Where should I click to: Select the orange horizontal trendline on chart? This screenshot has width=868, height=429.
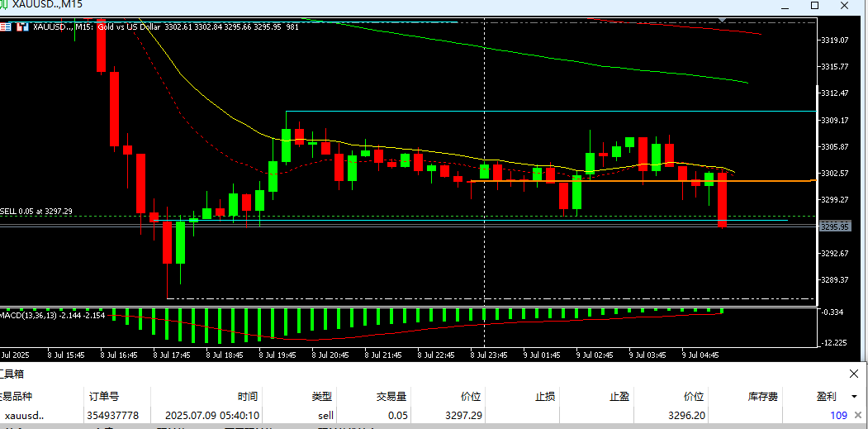coord(643,181)
